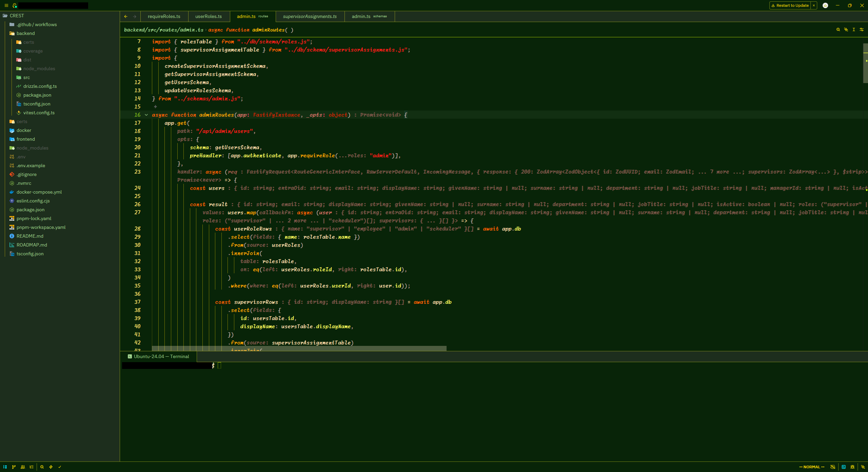The width and height of the screenshot is (868, 472).
Task: Toggle edit predictions disabled icon
Action: coord(833,467)
